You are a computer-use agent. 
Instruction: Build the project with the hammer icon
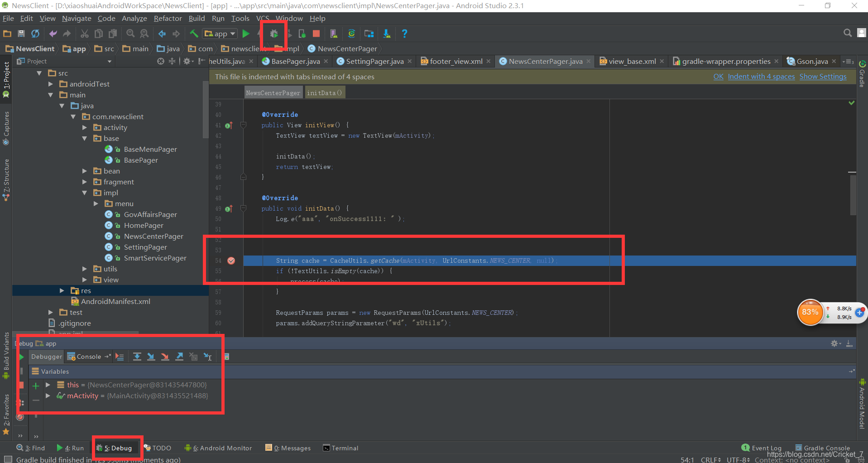(x=193, y=33)
